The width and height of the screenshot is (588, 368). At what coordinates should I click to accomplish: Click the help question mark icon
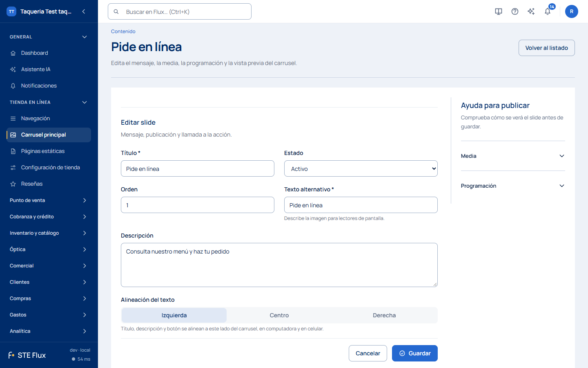click(x=515, y=11)
